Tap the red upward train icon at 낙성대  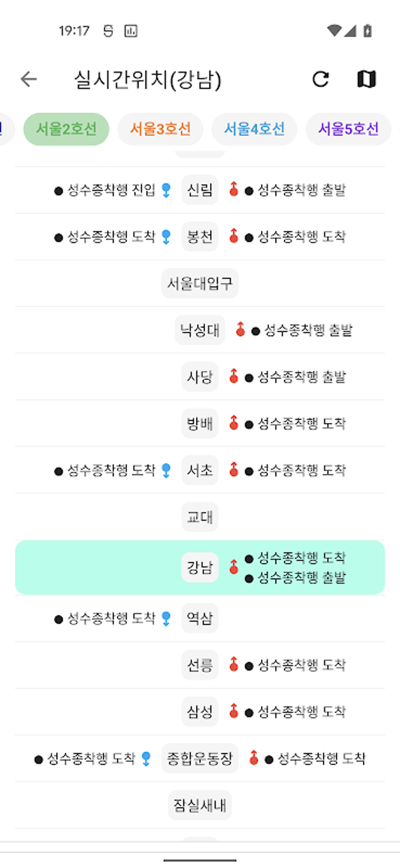tap(240, 330)
